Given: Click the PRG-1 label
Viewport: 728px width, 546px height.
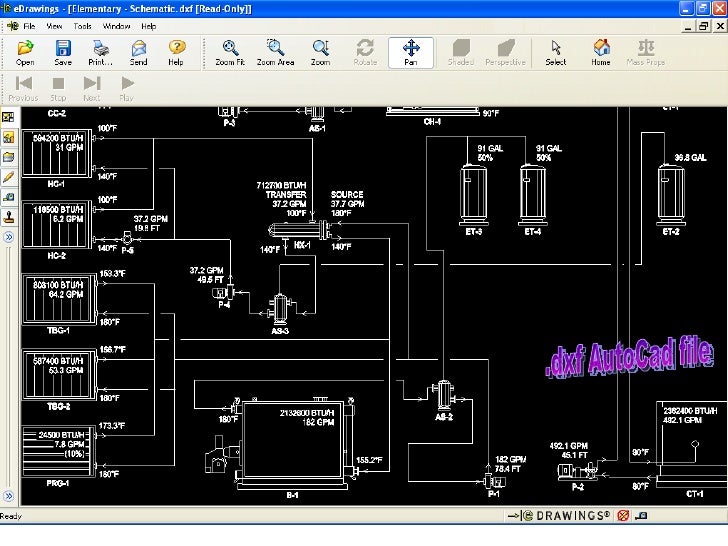Looking at the screenshot, I should click(58, 483).
